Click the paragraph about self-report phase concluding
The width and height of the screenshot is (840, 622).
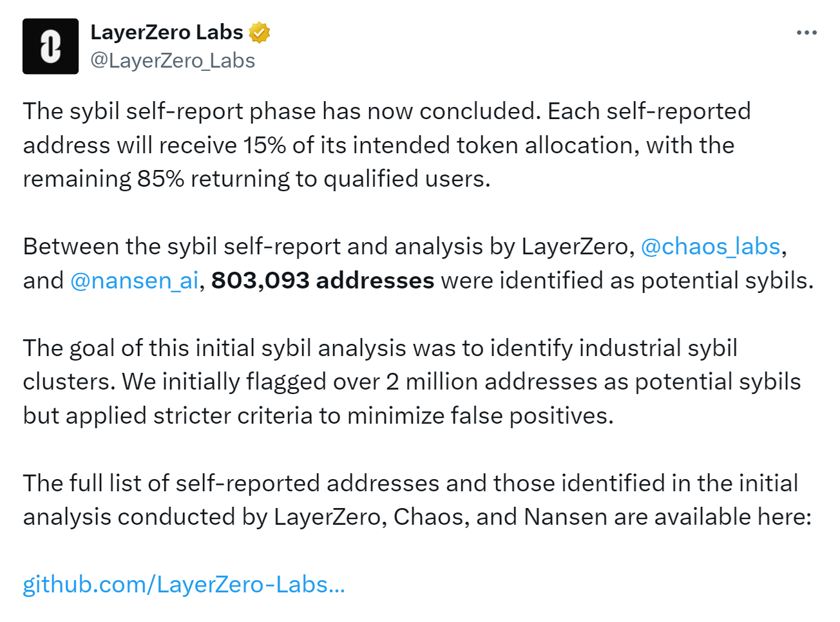(387, 145)
